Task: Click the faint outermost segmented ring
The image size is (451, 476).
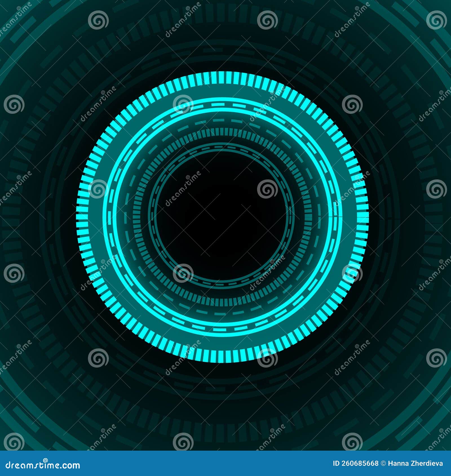Action: click(225, 13)
